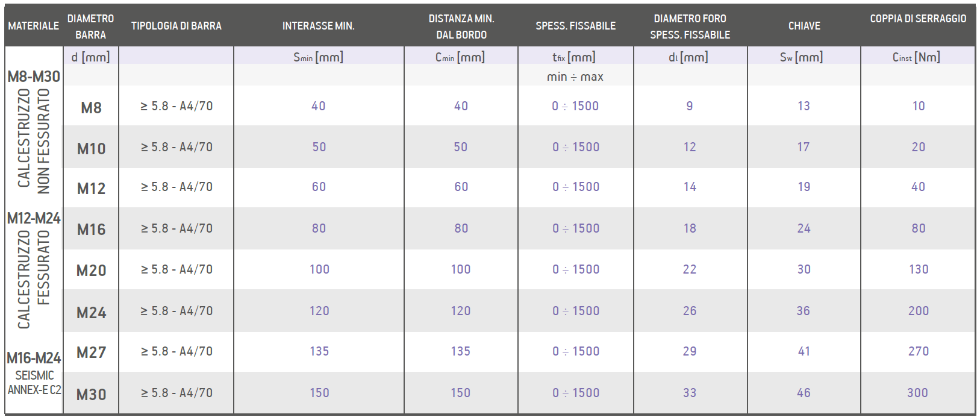Image resolution: width=980 pixels, height=420 pixels.
Task: Click the SEISMIC ANNEX-E C2 label
Action: [x=34, y=383]
